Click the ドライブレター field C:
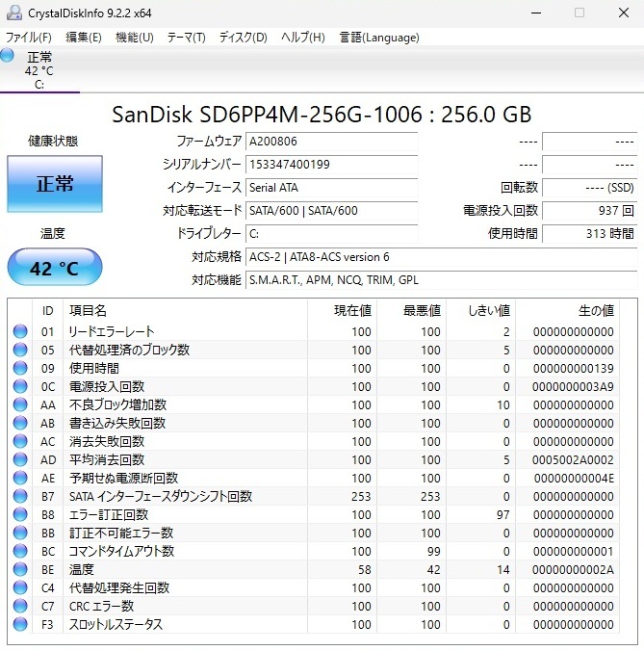This screenshot has height=651, width=644. [x=331, y=234]
